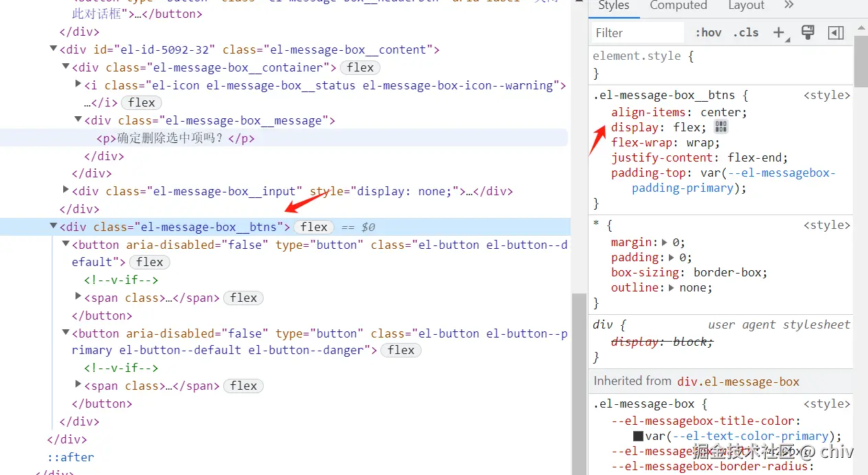Toggle flex badge after the closing </i> tag
Image resolution: width=868 pixels, height=475 pixels.
141,102
